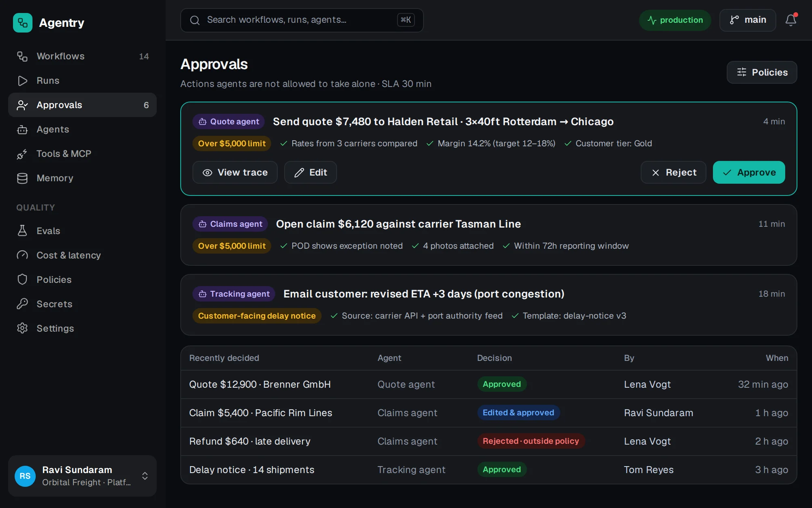The height and width of the screenshot is (508, 812).
Task: Click the Runs play icon
Action: [22, 80]
